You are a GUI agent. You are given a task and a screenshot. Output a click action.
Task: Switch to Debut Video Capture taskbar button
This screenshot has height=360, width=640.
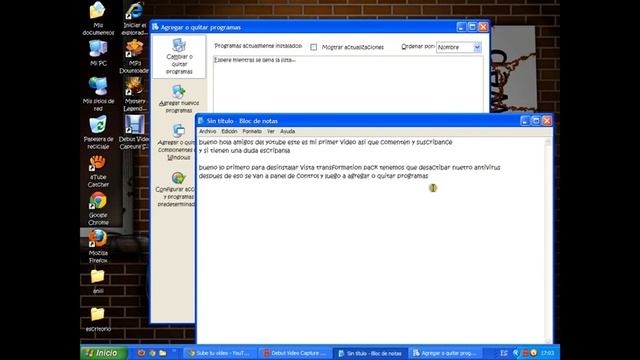(295, 353)
